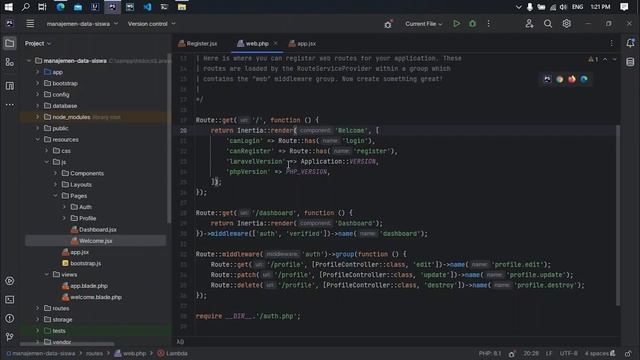Open the Problems tool window icon
Screen dimensions: 640x360
[10, 318]
